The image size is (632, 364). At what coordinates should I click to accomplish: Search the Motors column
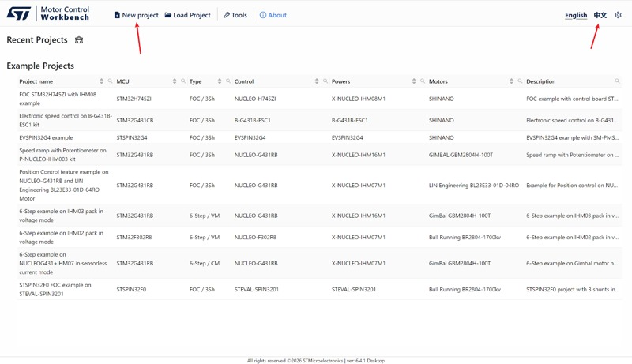pyautogui.click(x=520, y=81)
